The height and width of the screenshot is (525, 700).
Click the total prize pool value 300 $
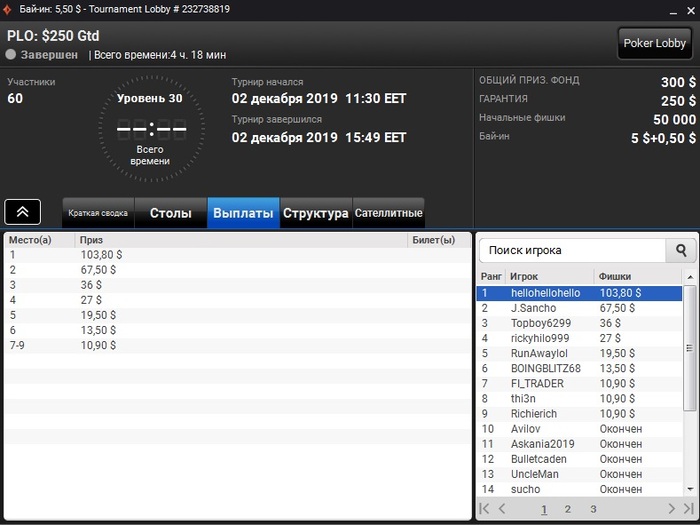(x=678, y=82)
